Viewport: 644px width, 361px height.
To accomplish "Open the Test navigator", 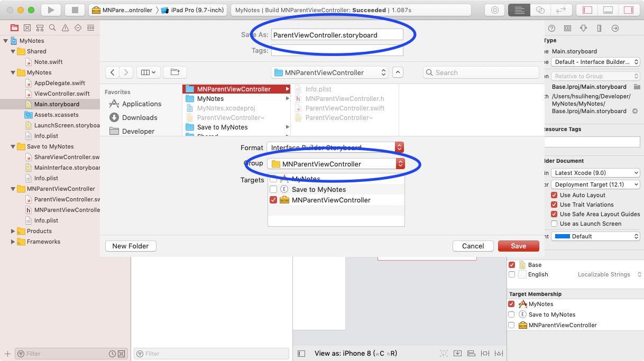I will [x=78, y=27].
